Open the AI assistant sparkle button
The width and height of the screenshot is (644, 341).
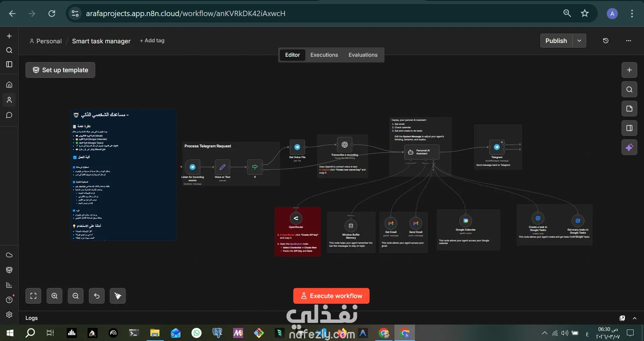pos(629,147)
